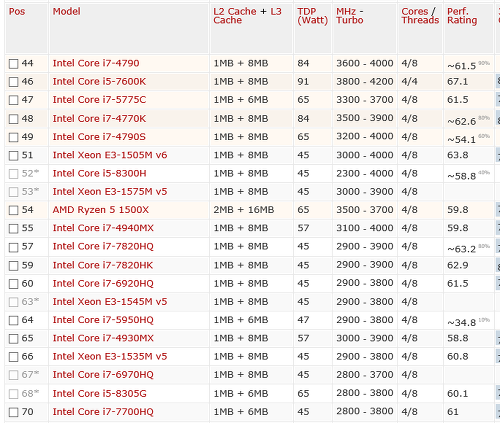Click the ~63.2 performance rating value

tap(461, 249)
